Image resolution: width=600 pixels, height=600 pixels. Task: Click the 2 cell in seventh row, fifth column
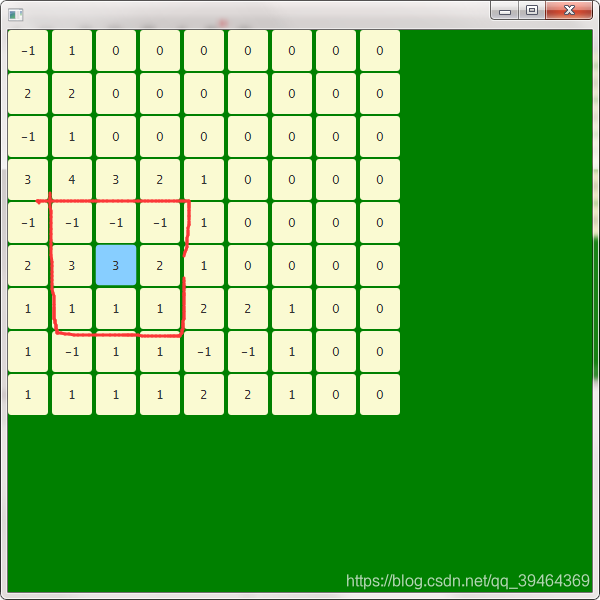pyautogui.click(x=204, y=308)
